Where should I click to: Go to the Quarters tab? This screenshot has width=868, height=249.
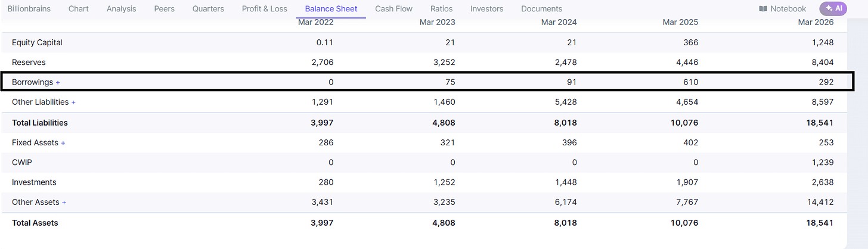[x=208, y=9]
